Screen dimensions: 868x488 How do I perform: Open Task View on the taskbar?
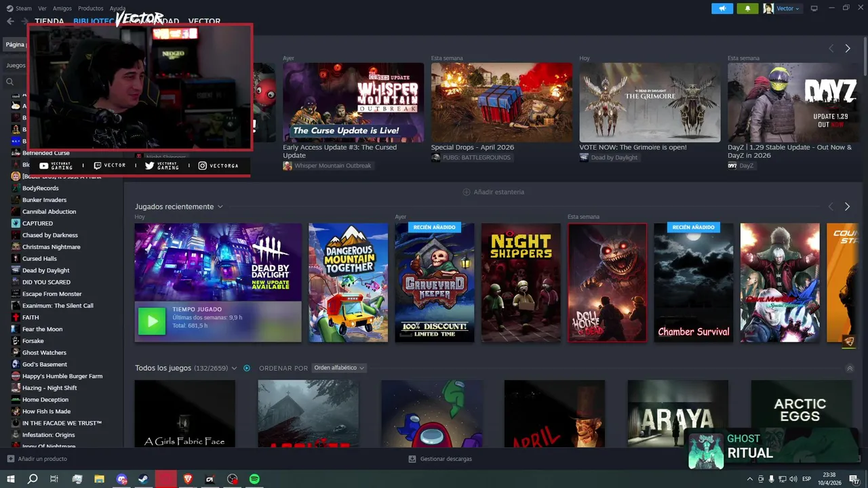[54, 479]
